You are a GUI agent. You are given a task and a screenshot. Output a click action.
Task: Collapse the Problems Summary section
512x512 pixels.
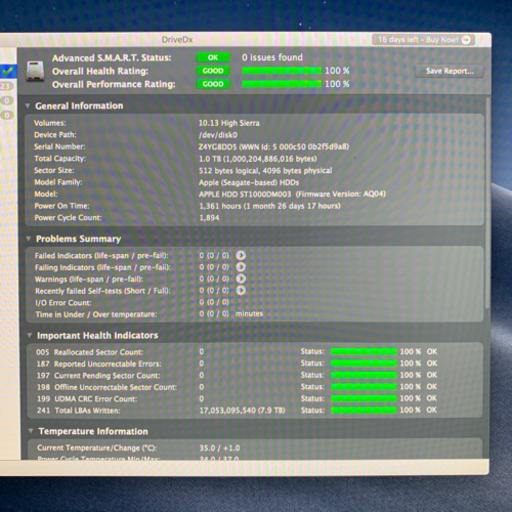tap(29, 239)
